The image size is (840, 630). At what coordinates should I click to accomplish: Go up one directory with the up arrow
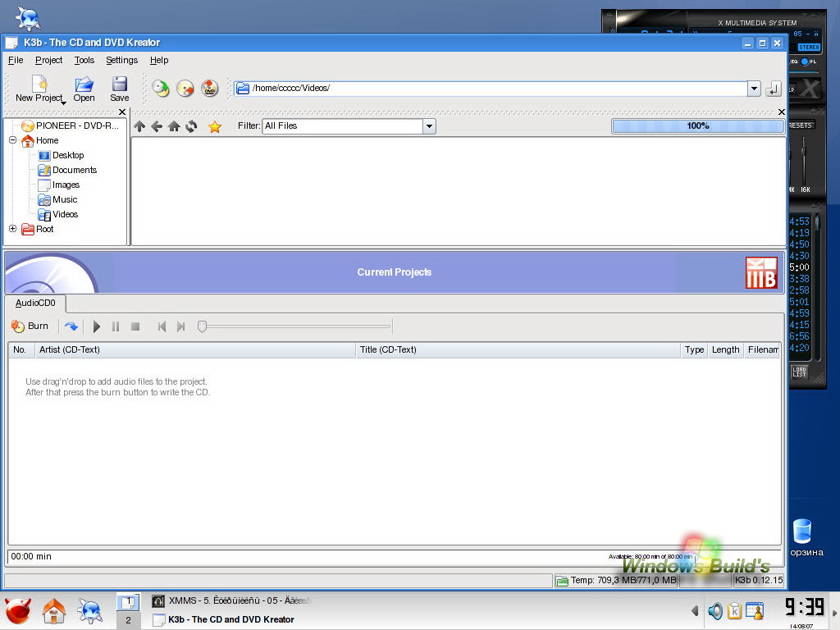(139, 126)
